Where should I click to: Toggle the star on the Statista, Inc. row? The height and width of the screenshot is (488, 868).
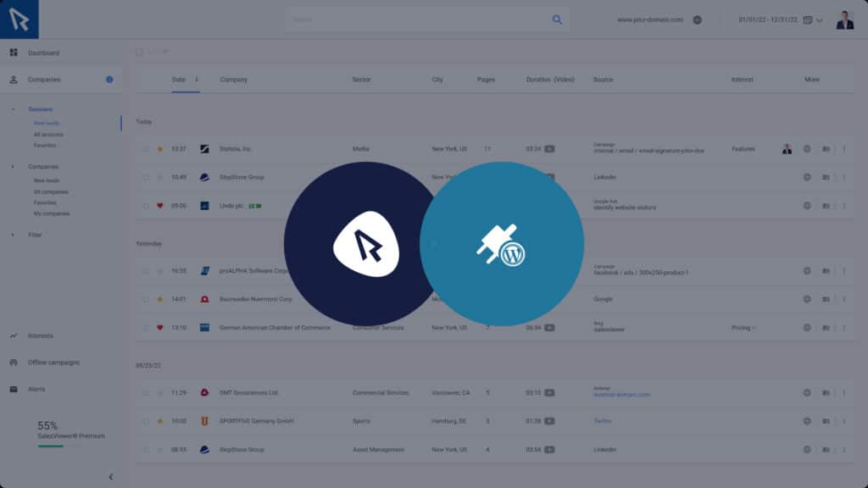click(x=159, y=149)
